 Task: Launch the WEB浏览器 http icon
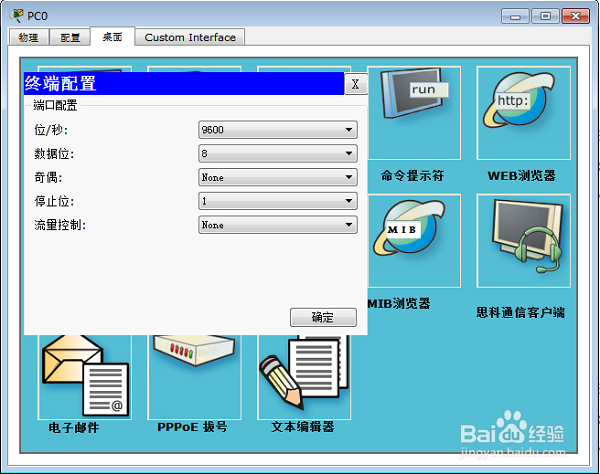coord(523,113)
